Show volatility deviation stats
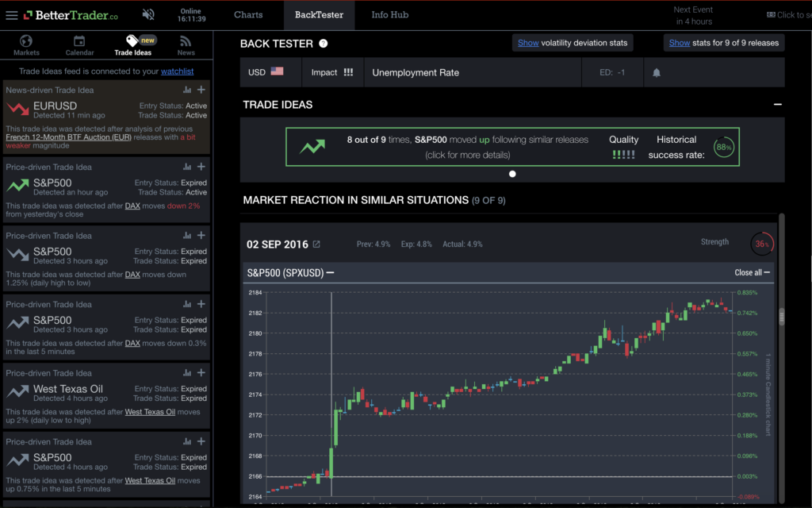Image resolution: width=812 pixels, height=508 pixels. tap(573, 43)
